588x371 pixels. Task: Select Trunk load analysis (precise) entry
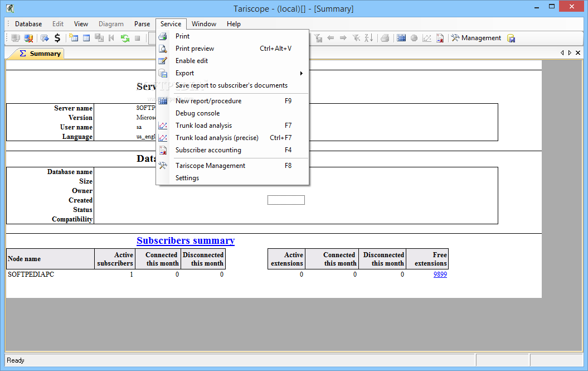[x=232, y=138]
